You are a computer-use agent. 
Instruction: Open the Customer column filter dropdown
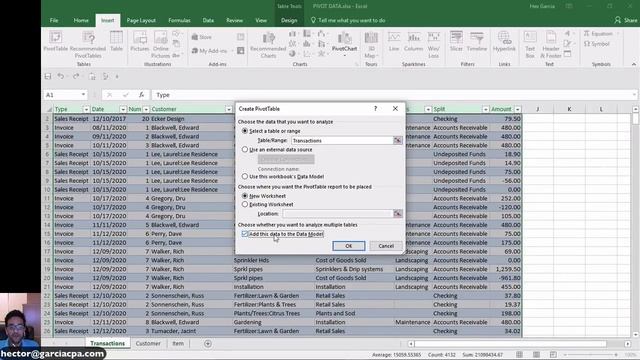click(229, 109)
